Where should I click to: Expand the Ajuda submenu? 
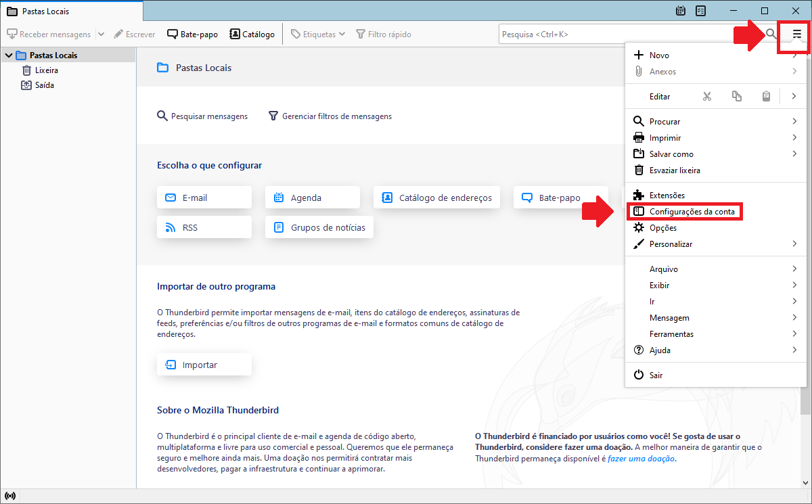coord(717,350)
